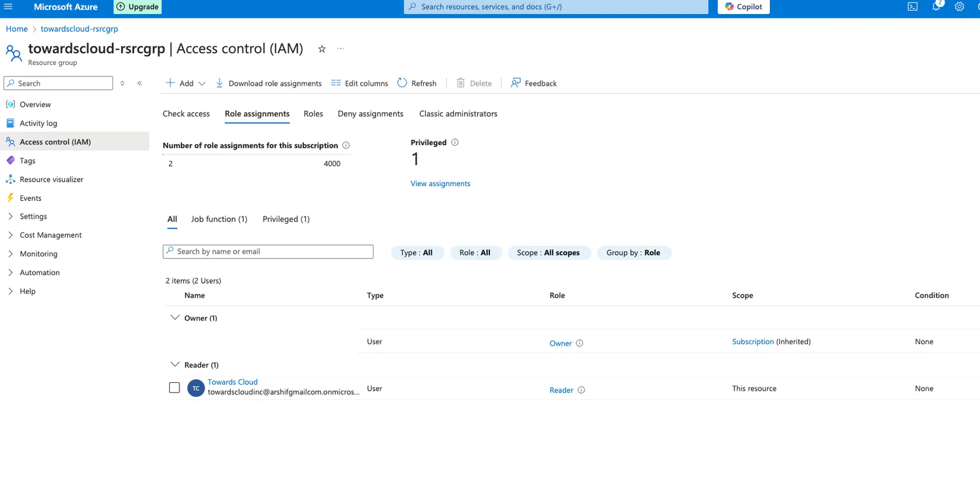Open portal settings gear
The width and height of the screenshot is (980, 490).
point(959,7)
